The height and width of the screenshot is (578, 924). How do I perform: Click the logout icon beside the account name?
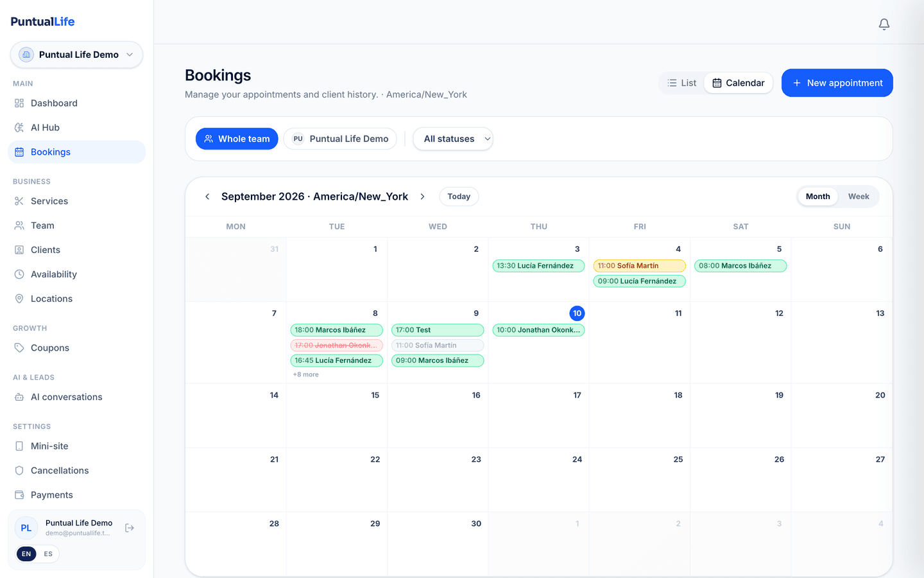point(130,528)
